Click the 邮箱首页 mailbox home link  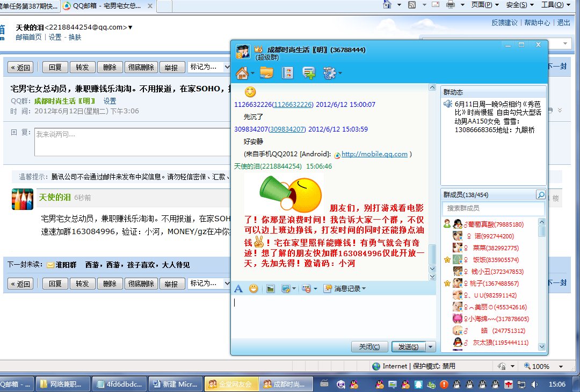coord(28,37)
